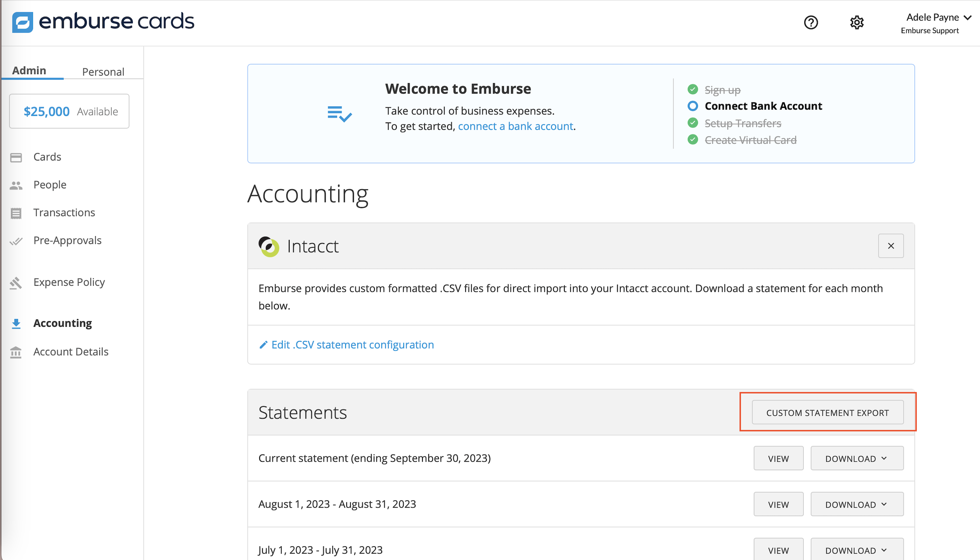Follow the connect a bank account link
Screen dimensions: 980x560
click(x=515, y=126)
